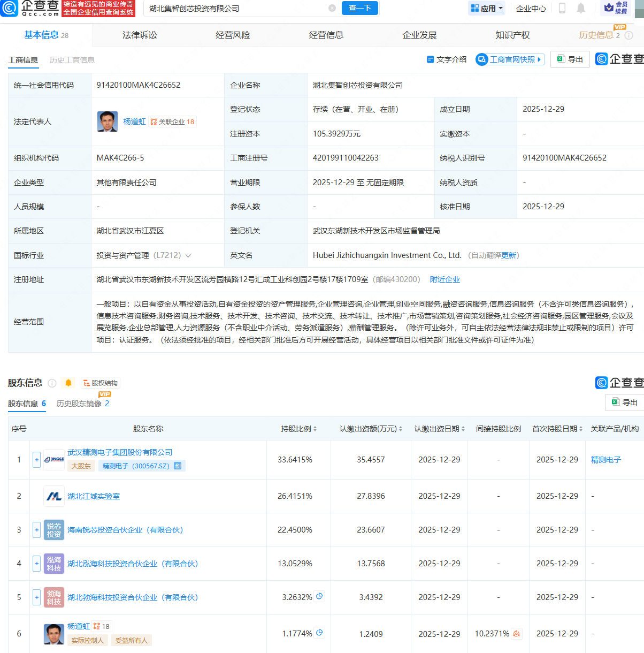Click the mobile phone icon in header
The height and width of the screenshot is (653, 644).
(562, 8)
